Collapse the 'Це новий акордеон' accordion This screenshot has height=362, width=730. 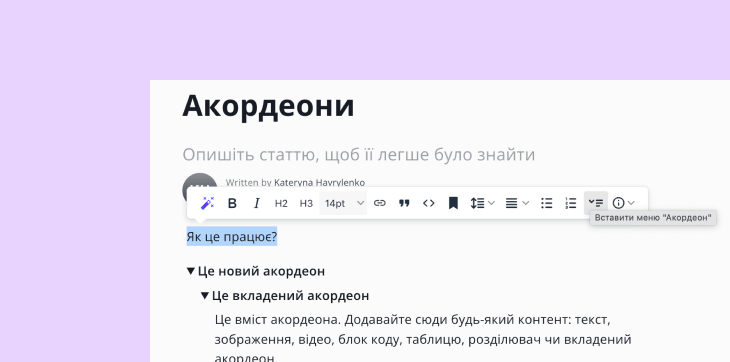[x=190, y=271]
